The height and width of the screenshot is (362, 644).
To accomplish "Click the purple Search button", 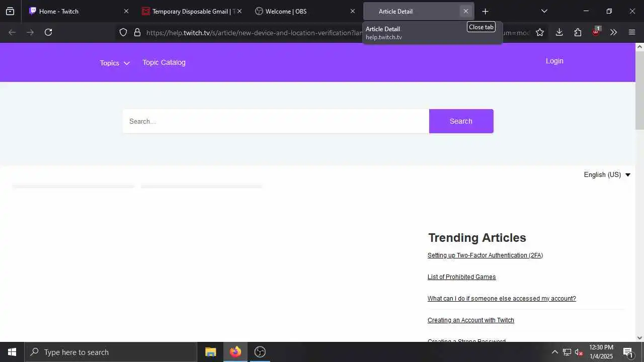I will click(461, 121).
